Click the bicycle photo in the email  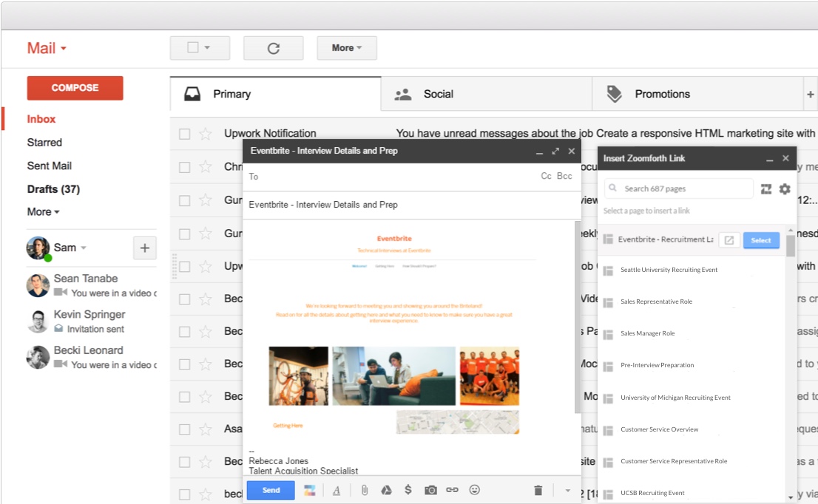(x=298, y=376)
